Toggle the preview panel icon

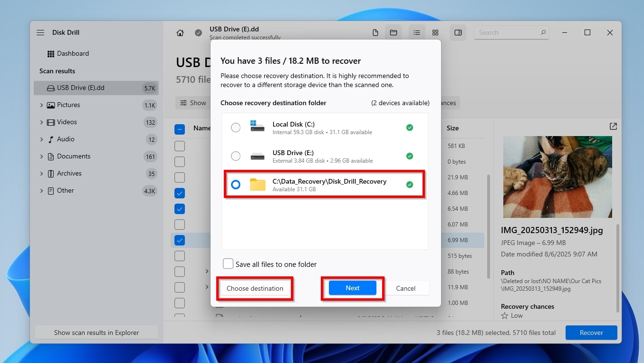(458, 33)
